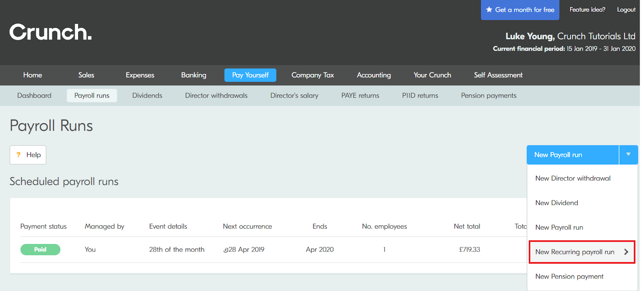This screenshot has width=644, height=291.
Task: Click the Net total column header
Action: (x=467, y=226)
